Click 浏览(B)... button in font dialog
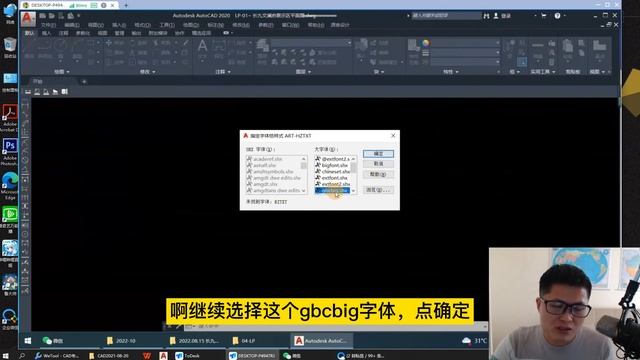The width and height of the screenshot is (640, 360). [x=378, y=190]
